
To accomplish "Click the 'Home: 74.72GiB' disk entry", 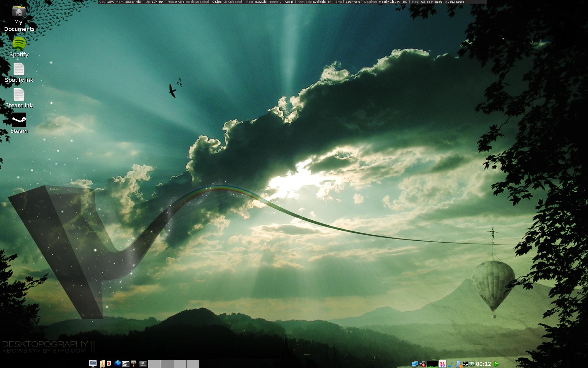I will [x=281, y=2].
